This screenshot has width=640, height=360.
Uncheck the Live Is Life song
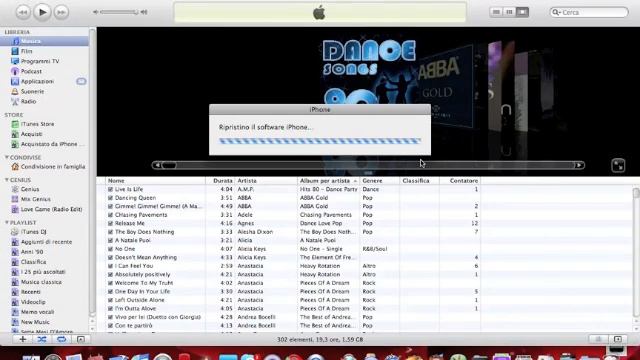pos(110,189)
